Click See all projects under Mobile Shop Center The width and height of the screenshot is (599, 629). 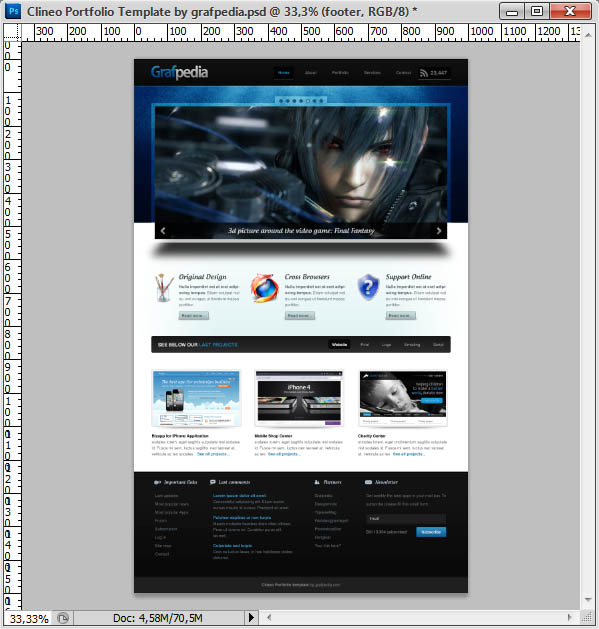coord(284,454)
